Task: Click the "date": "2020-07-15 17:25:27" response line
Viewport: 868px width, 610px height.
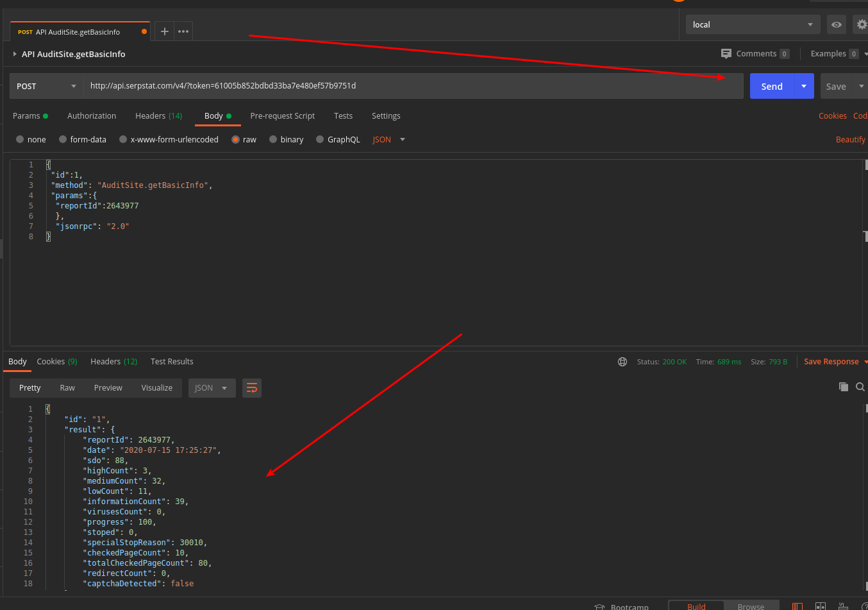Action: (x=151, y=450)
